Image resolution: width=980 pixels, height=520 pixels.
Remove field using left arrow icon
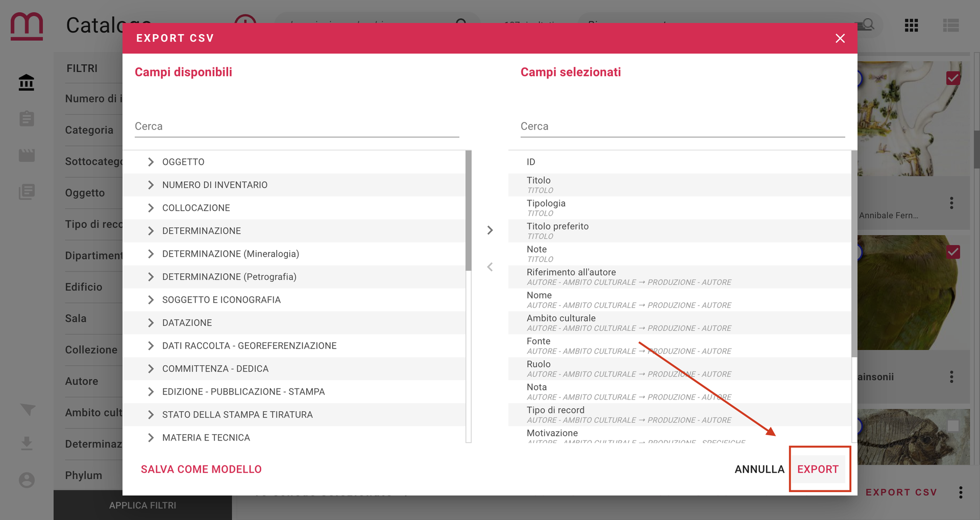[x=490, y=267]
